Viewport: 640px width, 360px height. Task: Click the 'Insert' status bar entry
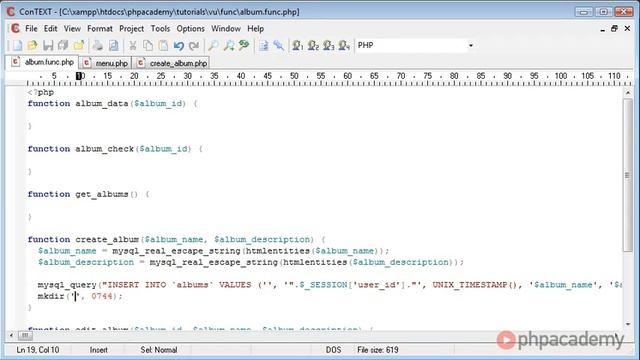point(98,350)
